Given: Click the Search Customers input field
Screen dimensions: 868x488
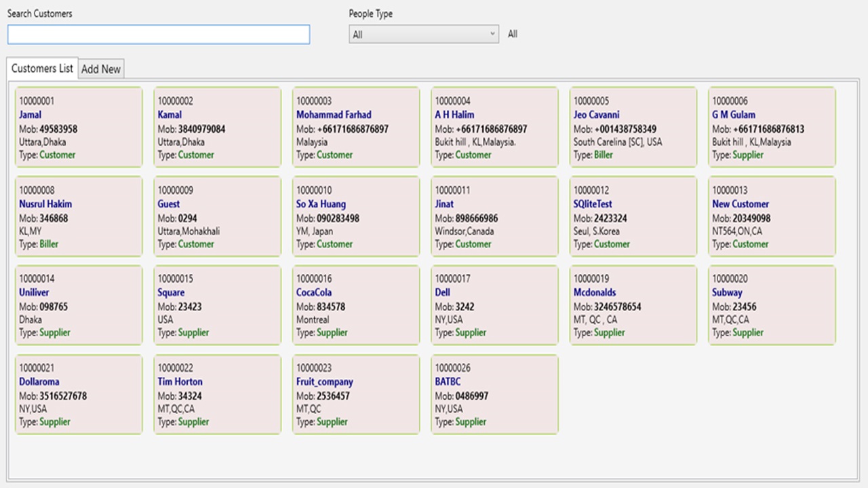Looking at the screenshot, I should (158, 35).
